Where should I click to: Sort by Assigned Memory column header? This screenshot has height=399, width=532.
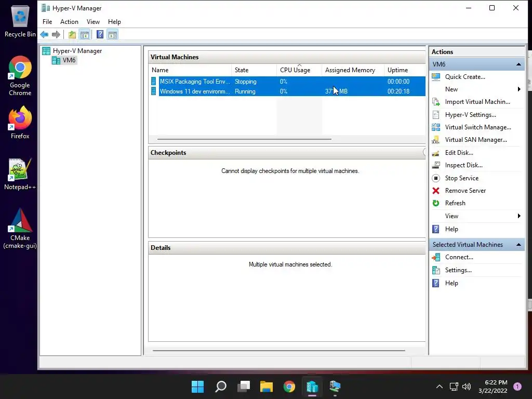click(x=353, y=70)
